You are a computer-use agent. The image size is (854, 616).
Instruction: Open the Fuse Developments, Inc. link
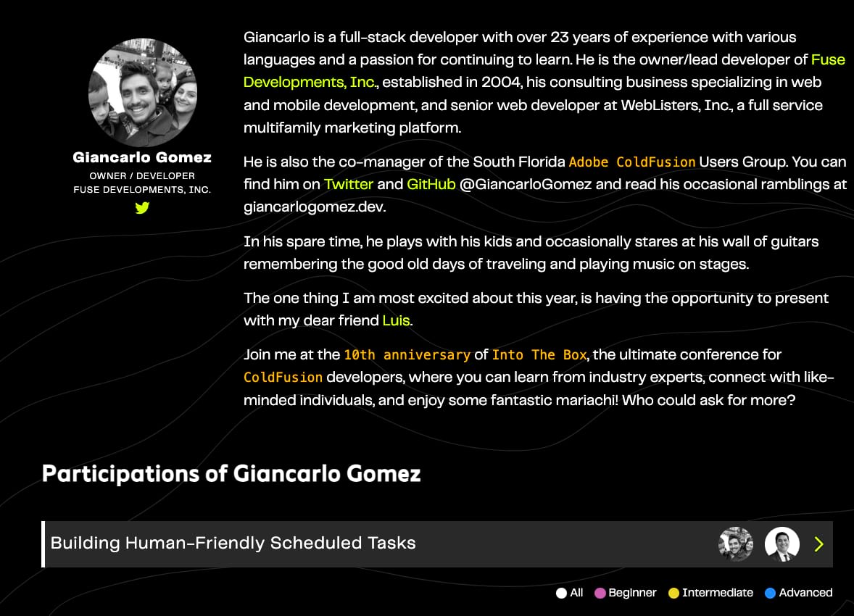click(x=827, y=59)
